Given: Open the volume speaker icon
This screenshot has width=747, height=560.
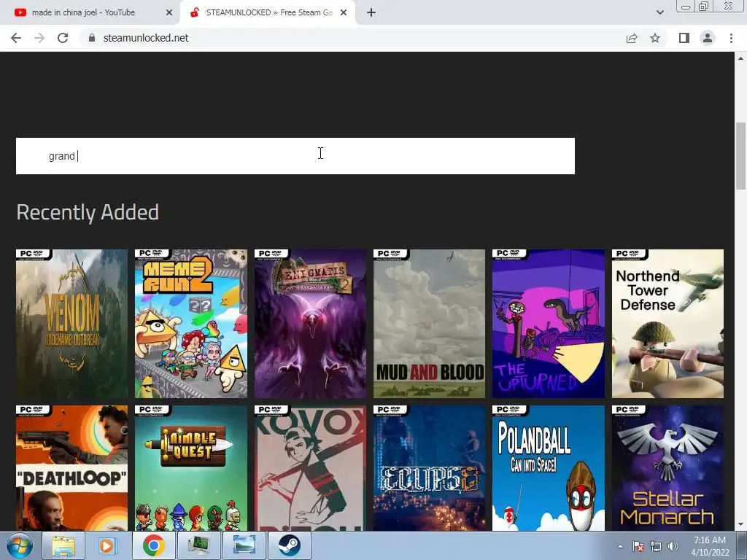Looking at the screenshot, I should (x=673, y=546).
